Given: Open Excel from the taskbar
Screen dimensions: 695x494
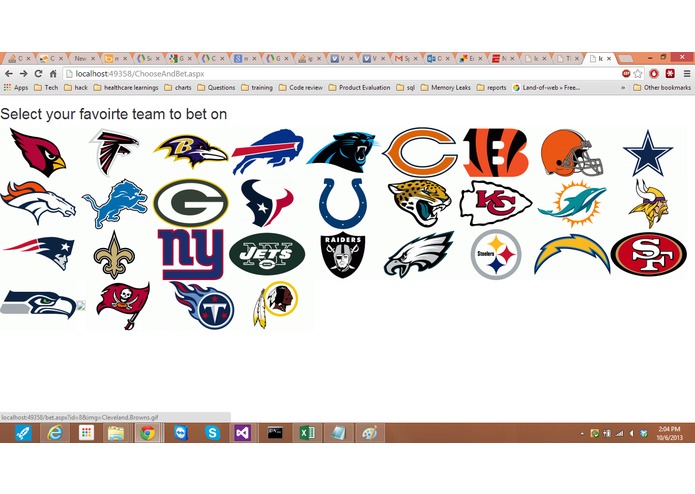Looking at the screenshot, I should point(306,432).
